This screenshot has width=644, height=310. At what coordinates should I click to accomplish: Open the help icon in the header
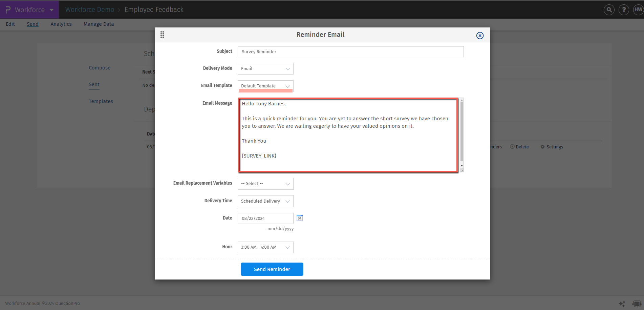624,9
